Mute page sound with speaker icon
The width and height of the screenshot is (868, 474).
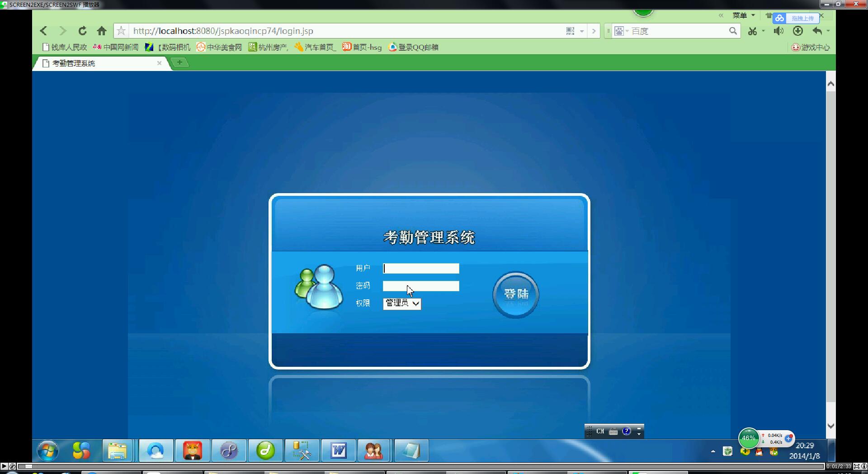(778, 31)
